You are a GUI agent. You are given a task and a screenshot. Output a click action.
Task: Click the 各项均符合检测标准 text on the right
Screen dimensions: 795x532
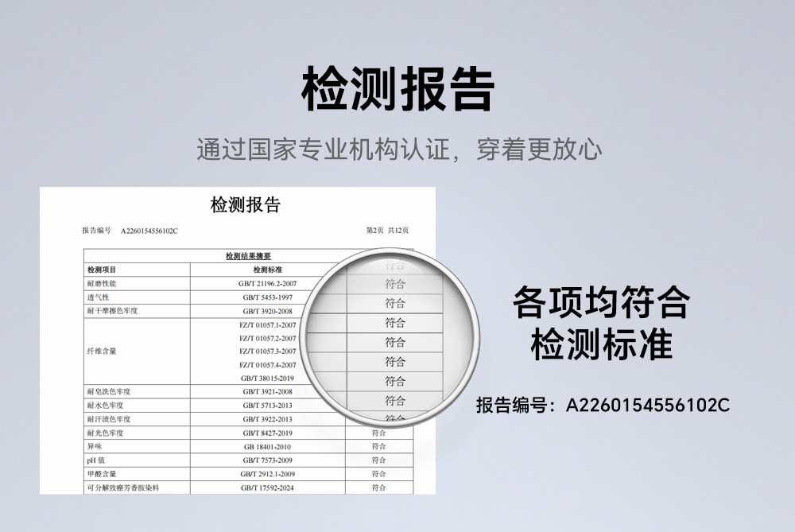[x=601, y=324]
